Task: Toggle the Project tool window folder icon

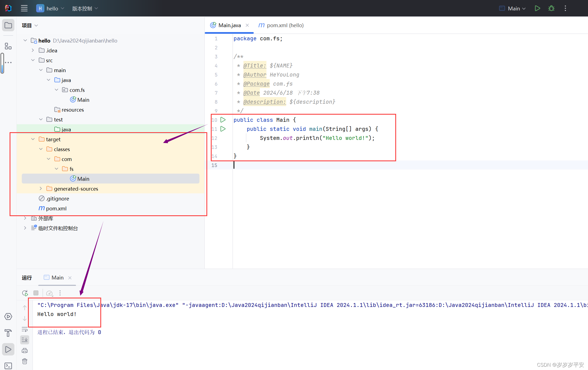Action: (8, 25)
